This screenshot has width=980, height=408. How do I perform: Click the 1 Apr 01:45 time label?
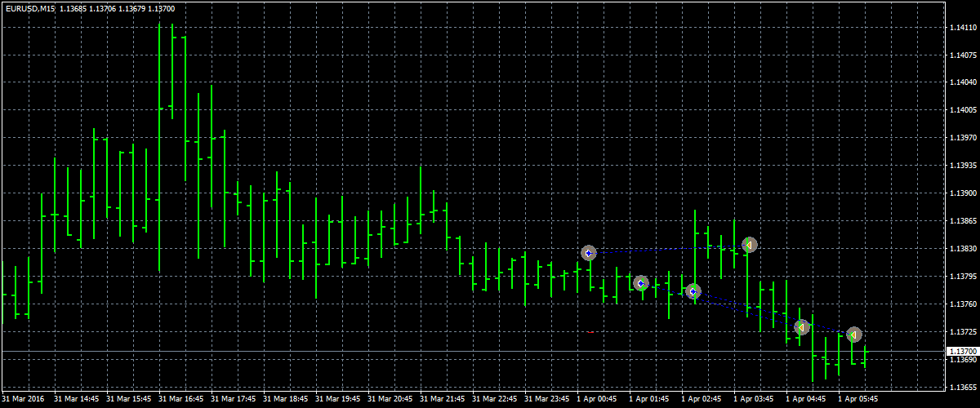(x=649, y=400)
